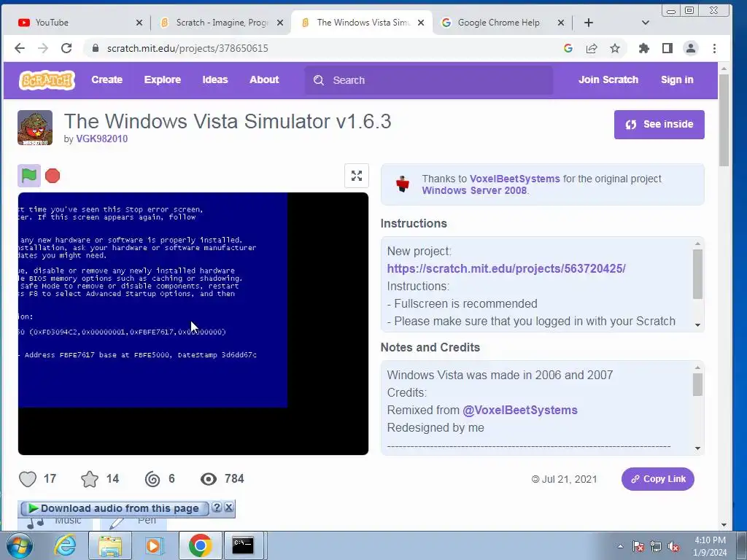Viewport: 747px width, 560px height.
Task: Enter fullscreen mode for the project
Action: pyautogui.click(x=356, y=176)
